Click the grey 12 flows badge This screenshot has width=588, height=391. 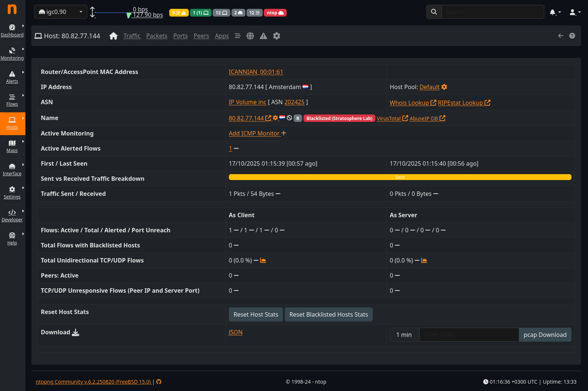coord(254,13)
